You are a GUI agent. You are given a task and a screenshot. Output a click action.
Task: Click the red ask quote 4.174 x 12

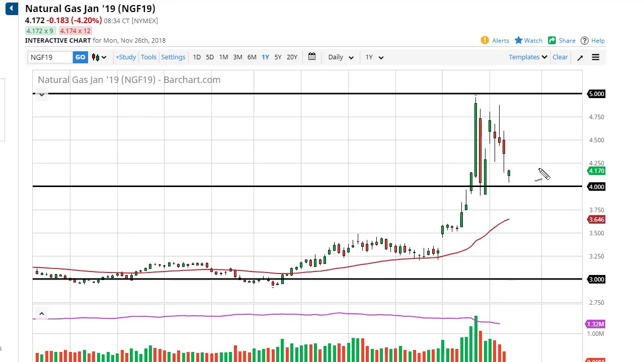click(75, 31)
